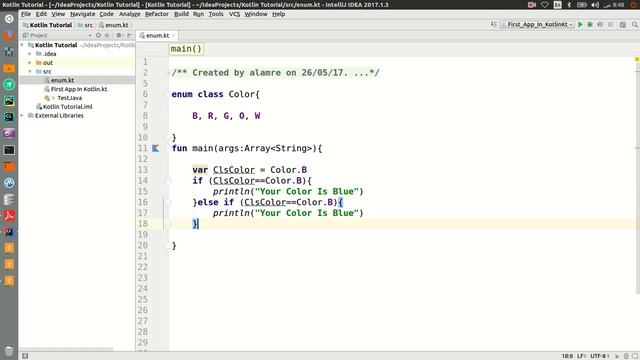Switch to enum.kt editor tab
The height and width of the screenshot is (360, 640).
[157, 36]
